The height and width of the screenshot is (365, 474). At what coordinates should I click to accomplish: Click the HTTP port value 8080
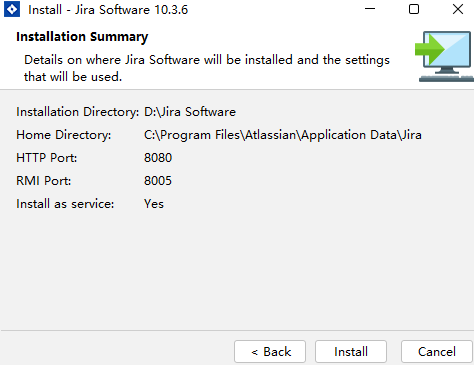(x=158, y=158)
